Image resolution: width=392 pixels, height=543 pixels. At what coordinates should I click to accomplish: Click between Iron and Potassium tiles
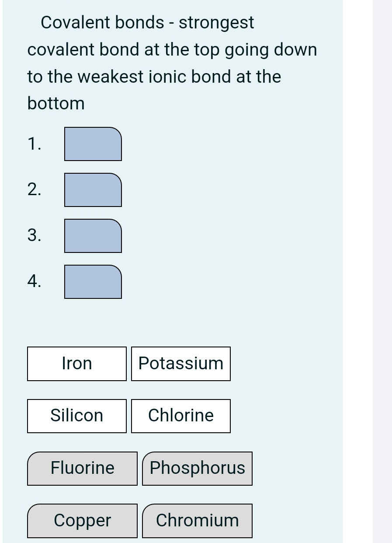pyautogui.click(x=128, y=363)
